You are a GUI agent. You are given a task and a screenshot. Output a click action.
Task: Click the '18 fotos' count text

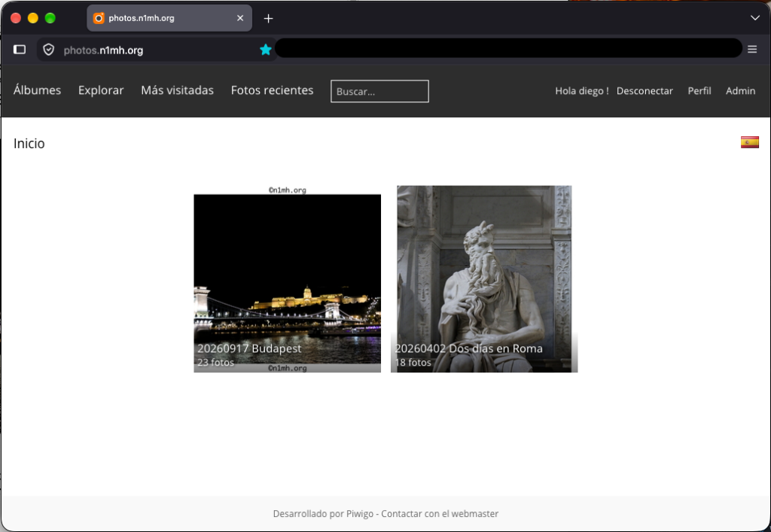click(x=413, y=363)
